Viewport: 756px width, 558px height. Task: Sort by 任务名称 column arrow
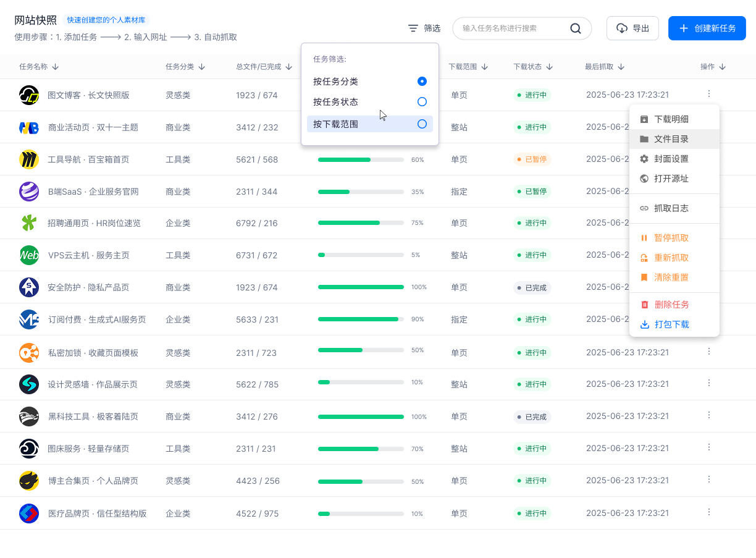tap(56, 67)
